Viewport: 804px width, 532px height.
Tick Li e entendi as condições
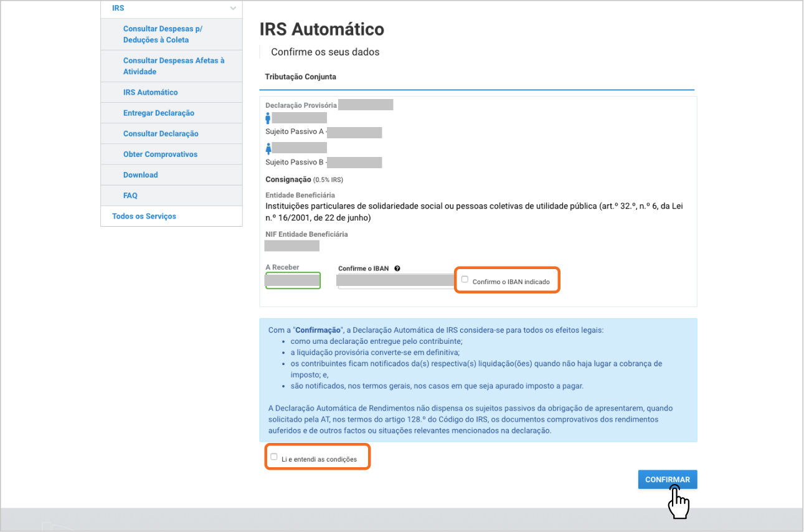tap(274, 457)
